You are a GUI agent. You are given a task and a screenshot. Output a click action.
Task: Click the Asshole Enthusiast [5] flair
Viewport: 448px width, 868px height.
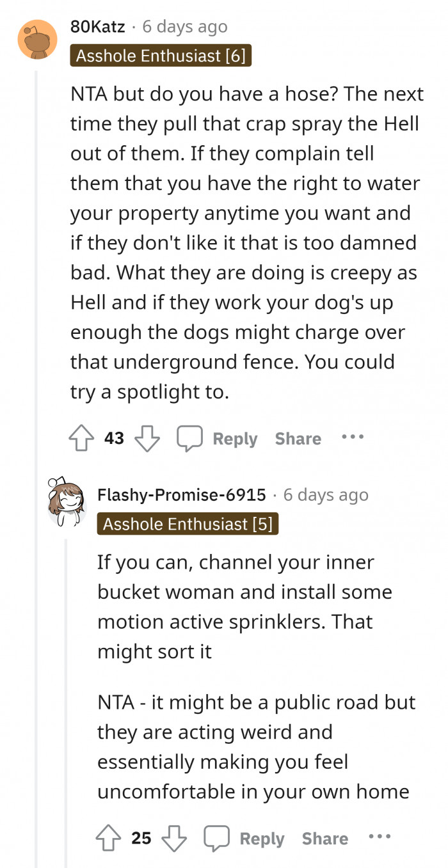(x=188, y=524)
